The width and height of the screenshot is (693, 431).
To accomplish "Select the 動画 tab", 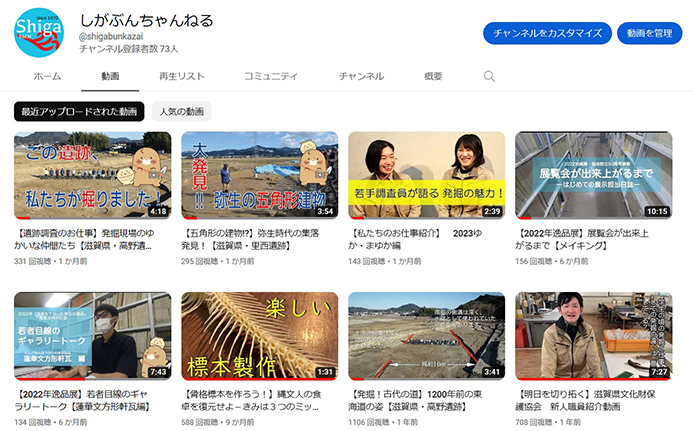I will click(110, 76).
